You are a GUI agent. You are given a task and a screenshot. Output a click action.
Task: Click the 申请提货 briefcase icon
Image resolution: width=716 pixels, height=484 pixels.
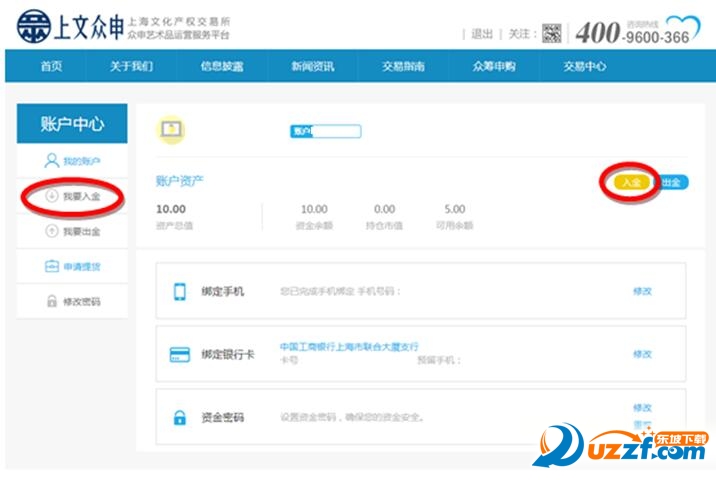52,266
